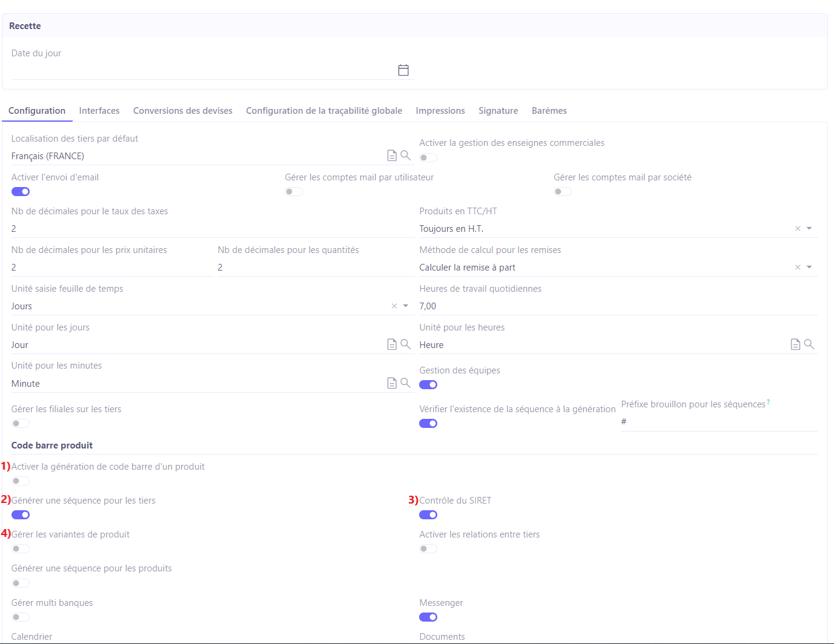Search Unité pour les jours magnifier
This screenshot has height=644, width=834.
point(406,344)
